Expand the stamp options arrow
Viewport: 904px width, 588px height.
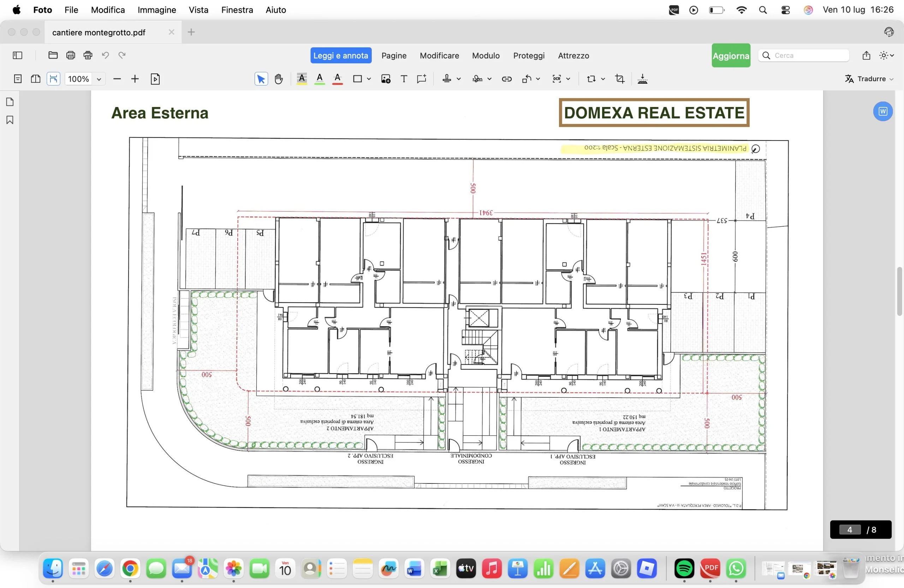point(459,79)
